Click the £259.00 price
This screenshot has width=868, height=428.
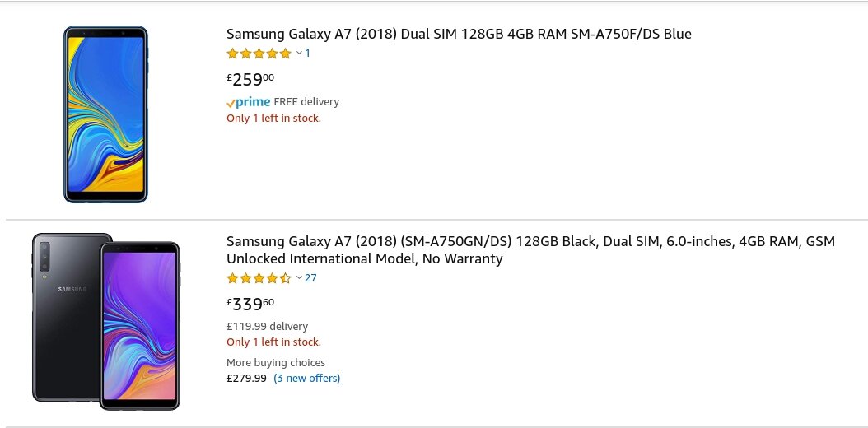point(250,80)
